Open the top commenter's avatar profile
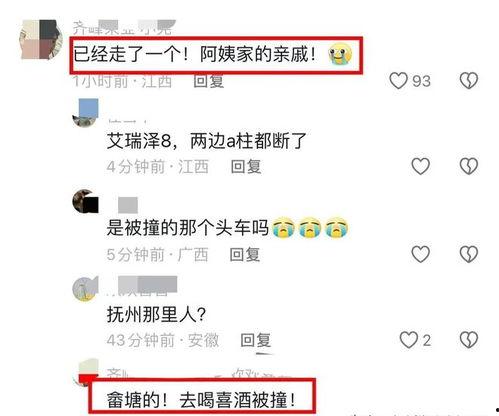The image size is (499, 416). pos(41,40)
